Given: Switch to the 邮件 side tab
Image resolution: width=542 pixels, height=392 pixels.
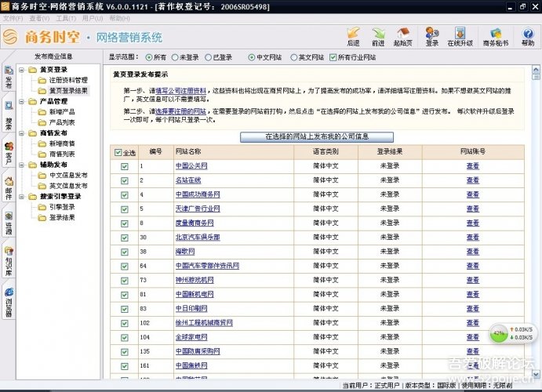Looking at the screenshot, I should pyautogui.click(x=9, y=189).
